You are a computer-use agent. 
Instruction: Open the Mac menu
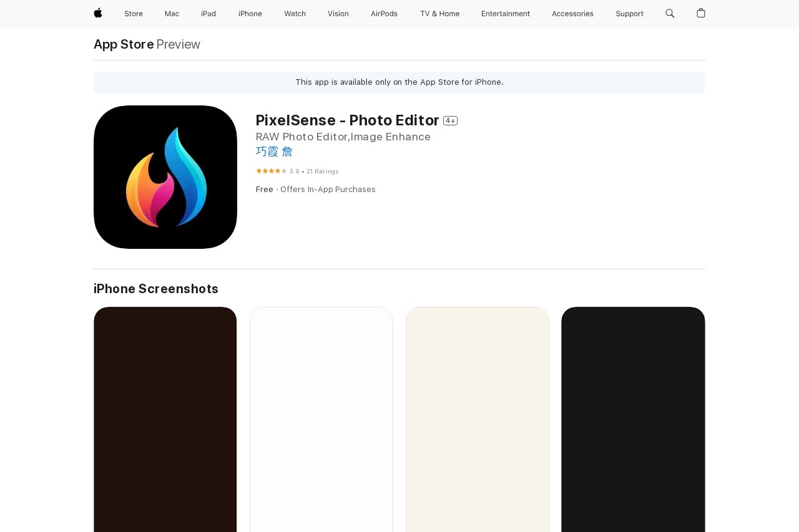[172, 14]
